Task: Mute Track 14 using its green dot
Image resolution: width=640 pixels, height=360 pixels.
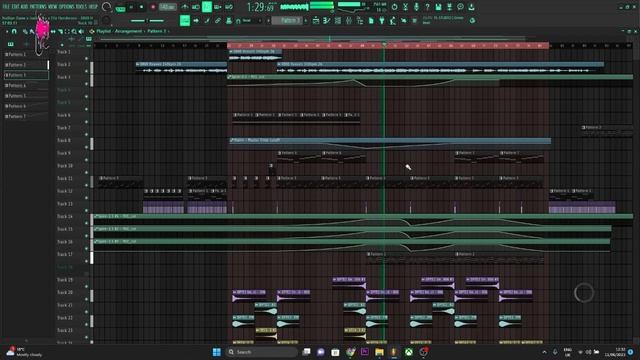Action: [x=86, y=223]
